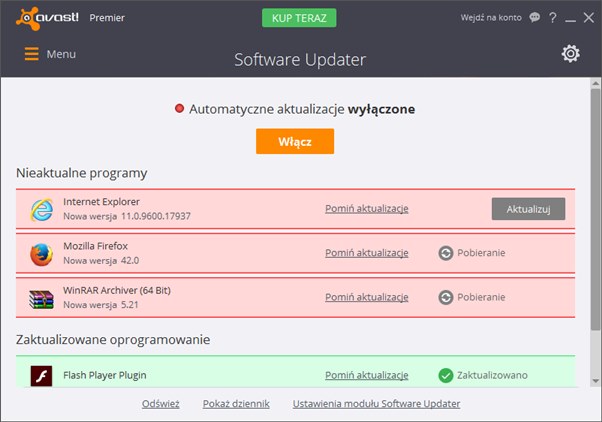Open Pokaż dziennik link
The height and width of the screenshot is (422, 602).
click(236, 404)
